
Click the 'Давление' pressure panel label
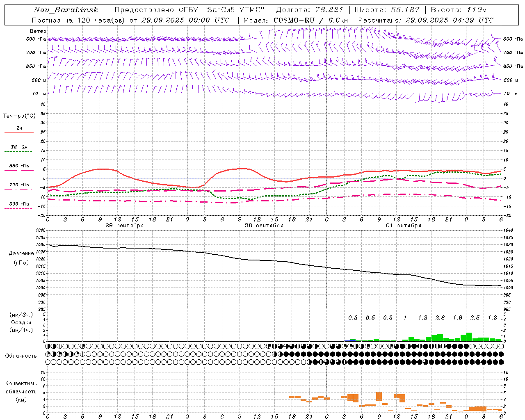(21, 253)
